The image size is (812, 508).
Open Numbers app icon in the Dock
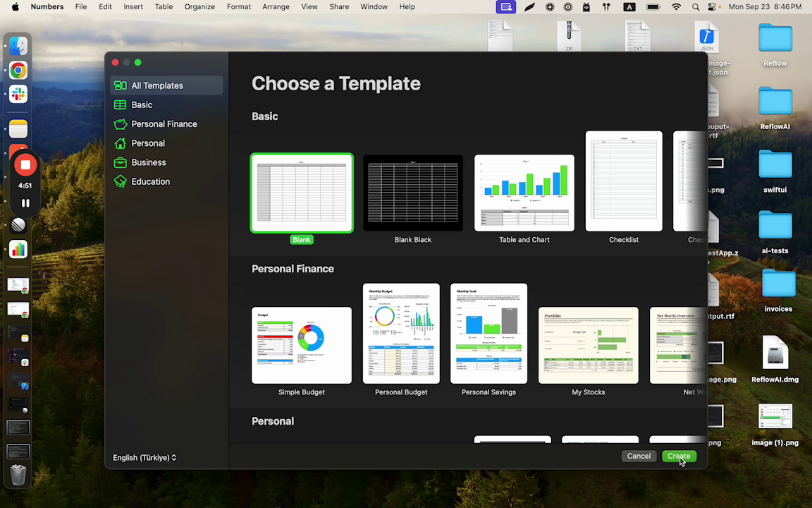18,250
